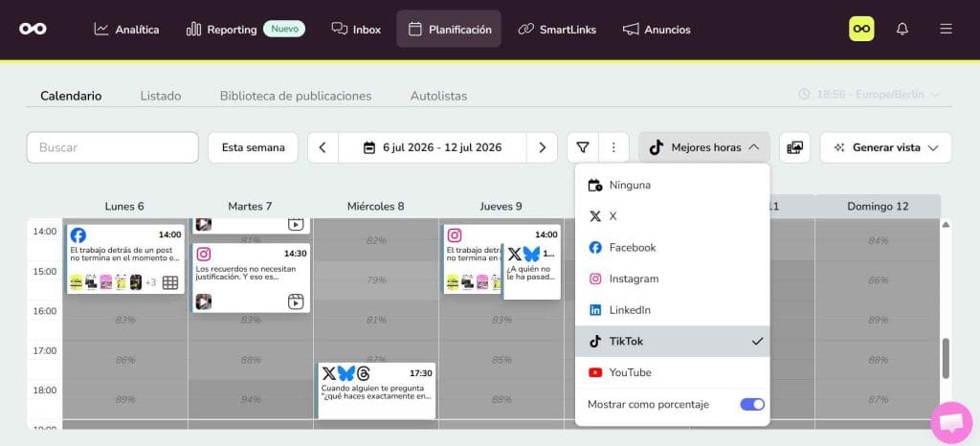980x446 pixels.
Task: Open the Europe/Berlin timezone dropdown
Action: coord(869,95)
